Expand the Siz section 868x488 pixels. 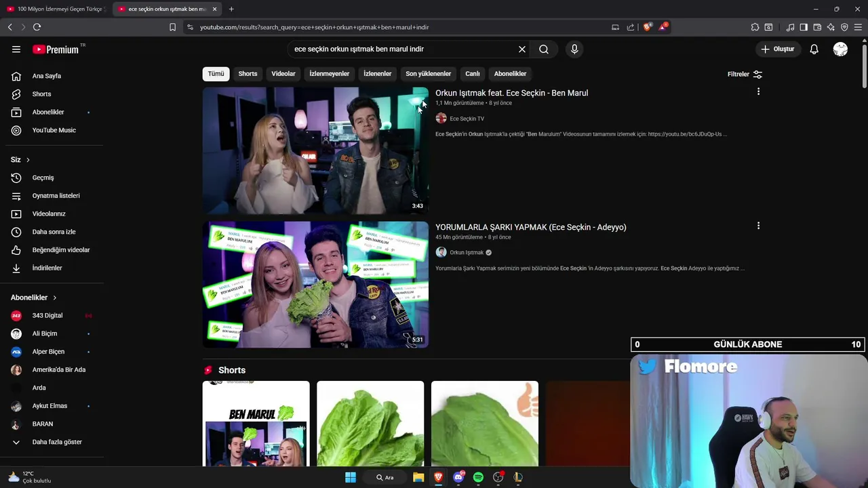20,159
